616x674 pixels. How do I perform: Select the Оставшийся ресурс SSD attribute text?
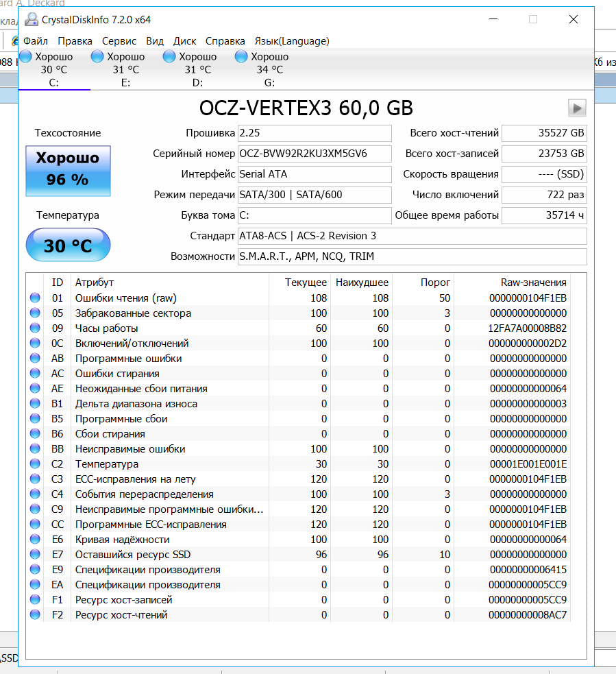[x=133, y=555]
